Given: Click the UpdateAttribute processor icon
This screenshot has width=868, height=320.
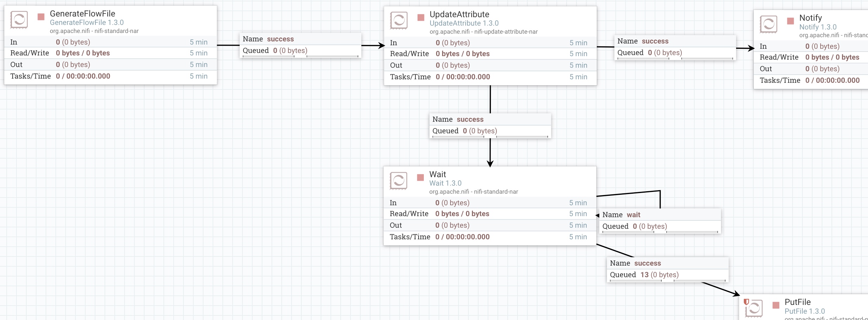Looking at the screenshot, I should pyautogui.click(x=399, y=20).
